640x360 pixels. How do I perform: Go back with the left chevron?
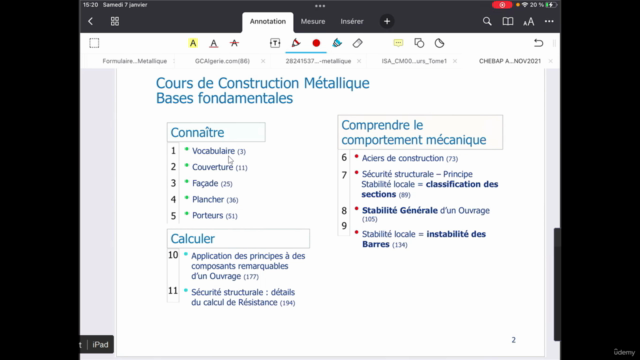91,21
